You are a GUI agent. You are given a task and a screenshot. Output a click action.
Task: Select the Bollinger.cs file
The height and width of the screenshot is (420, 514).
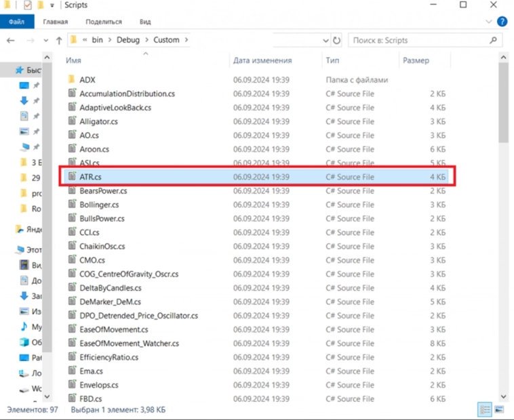coord(99,205)
